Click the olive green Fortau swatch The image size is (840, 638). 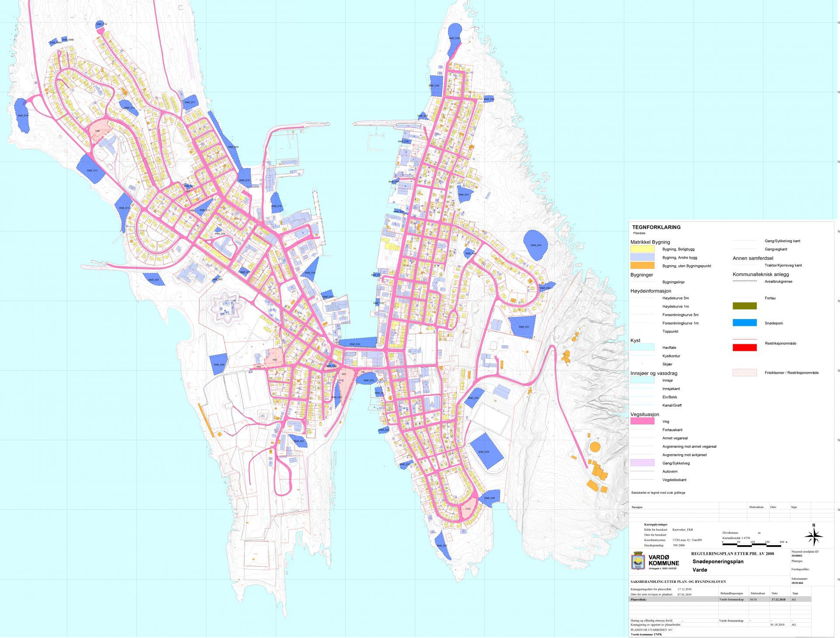(745, 306)
